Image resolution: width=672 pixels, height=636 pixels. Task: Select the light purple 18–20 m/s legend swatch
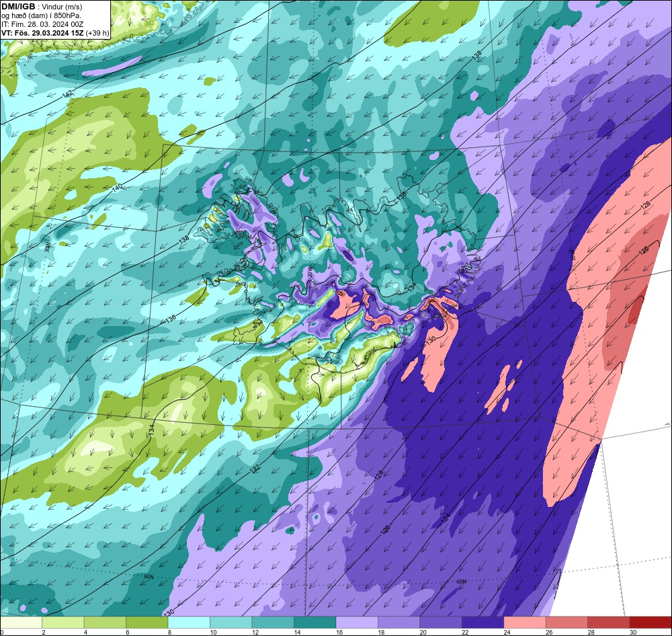(x=399, y=623)
